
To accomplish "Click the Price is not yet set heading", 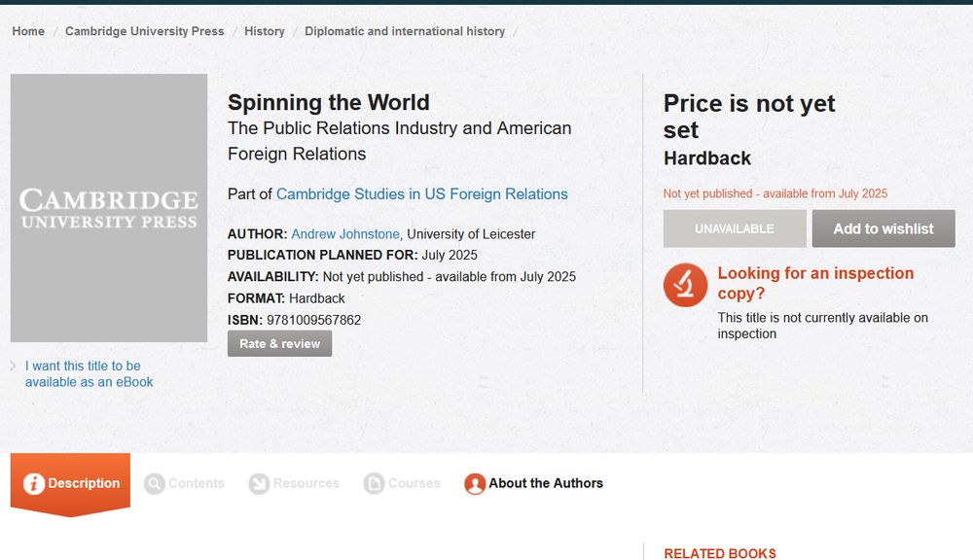I will click(749, 117).
